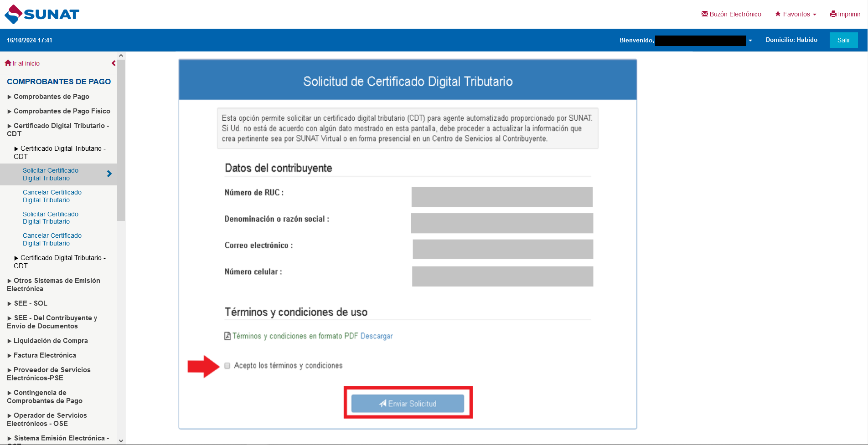Click the Número celular field

click(x=502, y=276)
